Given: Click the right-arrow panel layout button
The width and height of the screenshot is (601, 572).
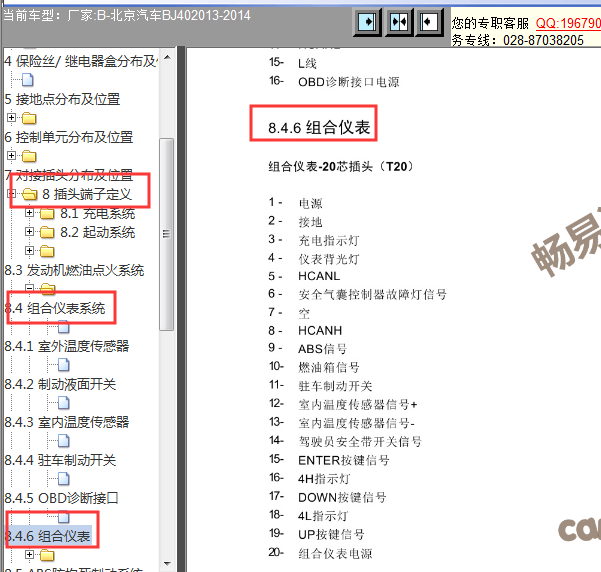Looking at the screenshot, I should pyautogui.click(x=367, y=22).
